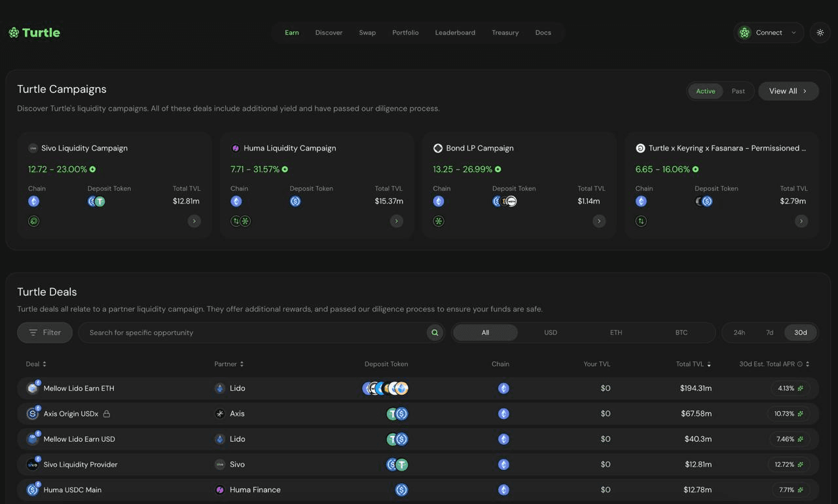Open the Docs tab
Viewport: 838px width, 504px height.
543,33
